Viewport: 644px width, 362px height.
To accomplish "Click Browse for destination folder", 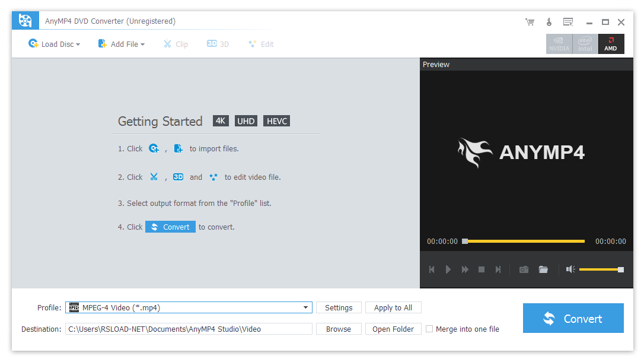I will [339, 329].
